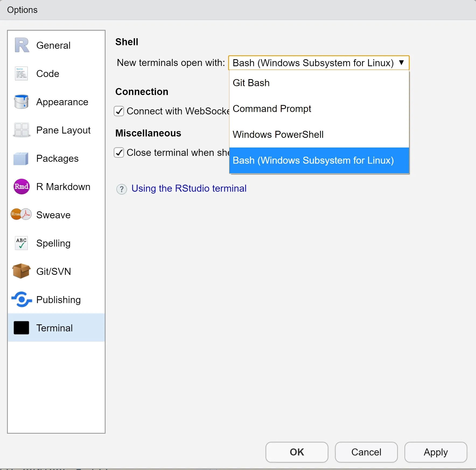Go to the Publishing options section
This screenshot has height=470, width=476.
tap(56, 300)
